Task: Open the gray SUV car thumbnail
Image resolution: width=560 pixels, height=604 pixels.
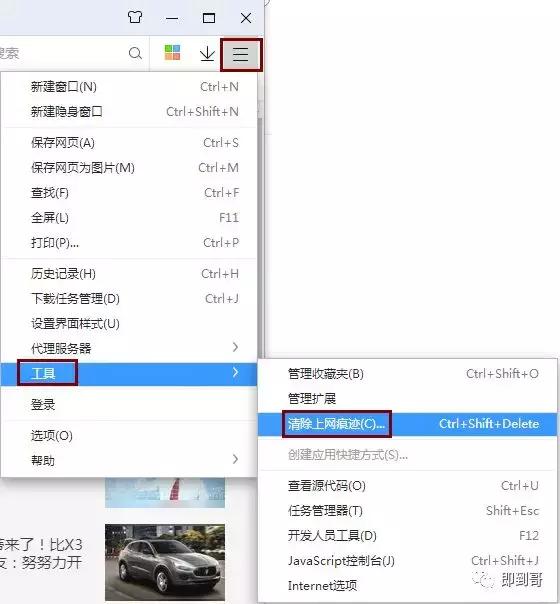Action: click(165, 562)
